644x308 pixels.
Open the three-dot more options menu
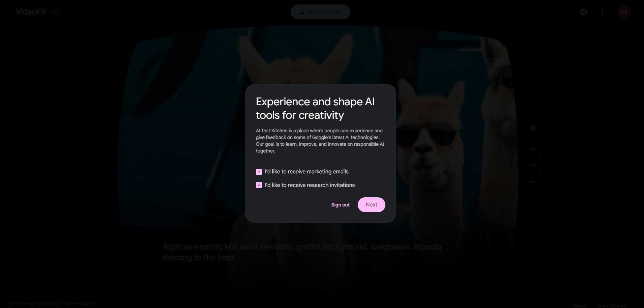pos(603,12)
